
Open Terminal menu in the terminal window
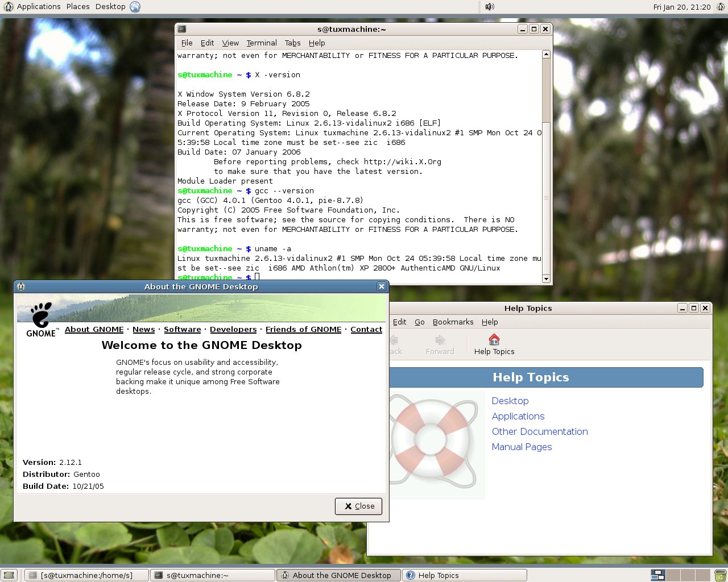(x=262, y=43)
